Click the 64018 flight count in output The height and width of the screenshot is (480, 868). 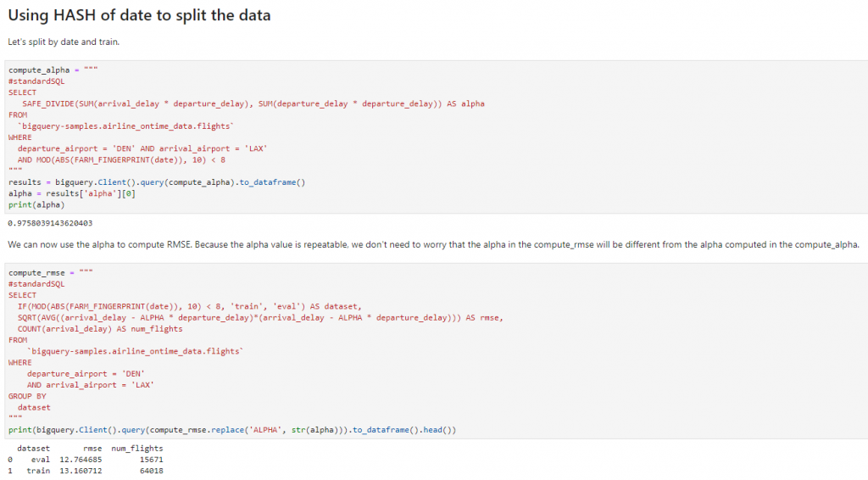pos(151,470)
